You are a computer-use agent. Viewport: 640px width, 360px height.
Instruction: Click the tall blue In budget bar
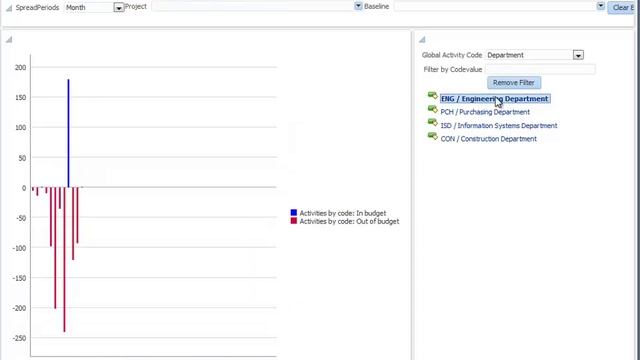point(69,133)
